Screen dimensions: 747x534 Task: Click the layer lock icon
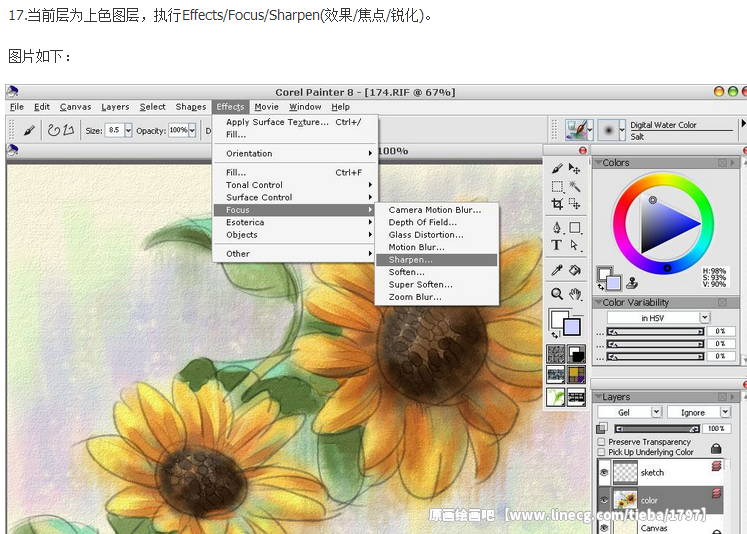tap(716, 448)
